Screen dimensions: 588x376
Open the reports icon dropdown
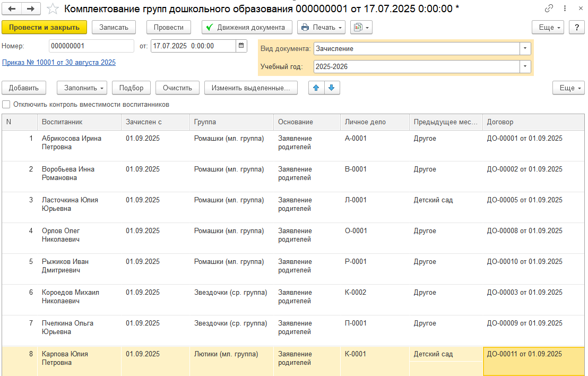361,28
